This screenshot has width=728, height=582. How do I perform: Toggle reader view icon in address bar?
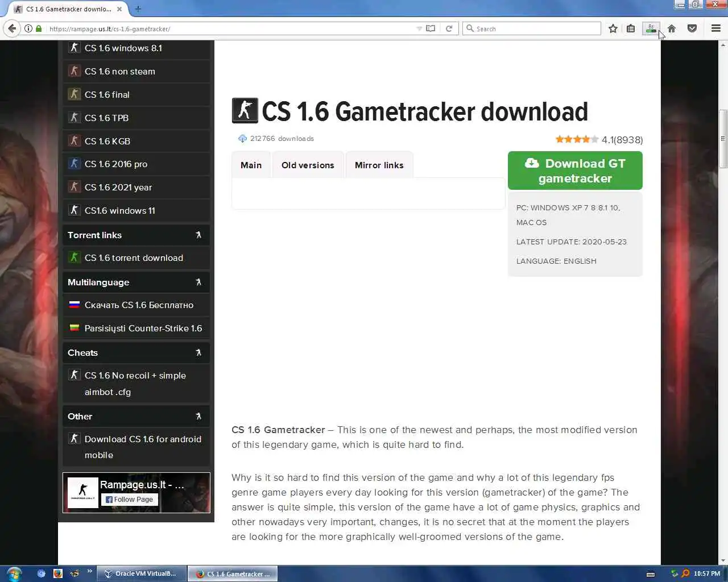tap(431, 28)
